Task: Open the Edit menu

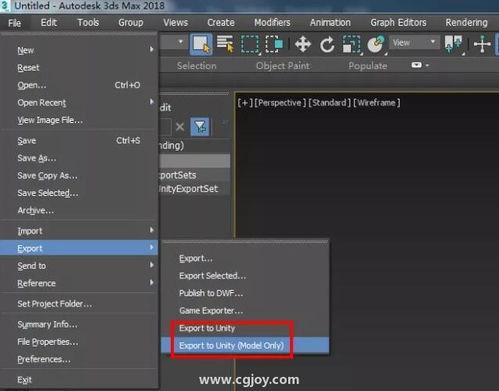Action: click(49, 23)
